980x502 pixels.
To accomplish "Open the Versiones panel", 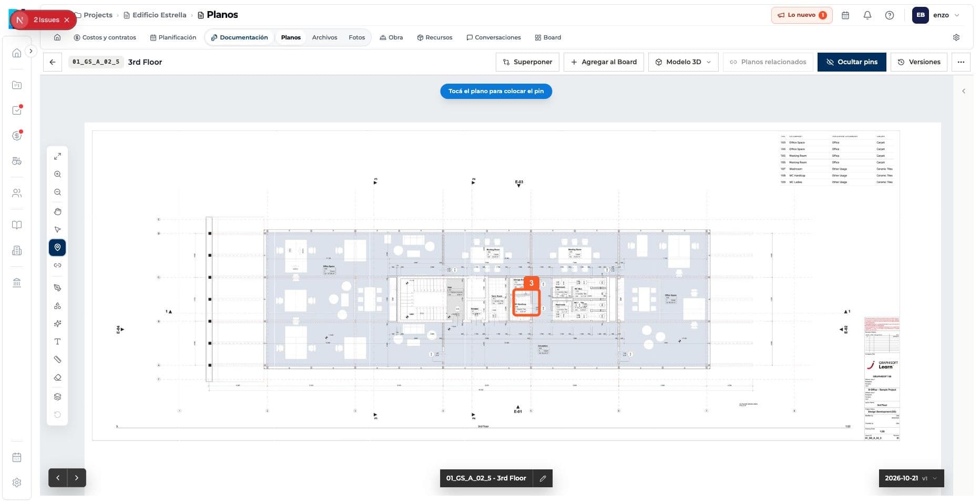I will [918, 62].
